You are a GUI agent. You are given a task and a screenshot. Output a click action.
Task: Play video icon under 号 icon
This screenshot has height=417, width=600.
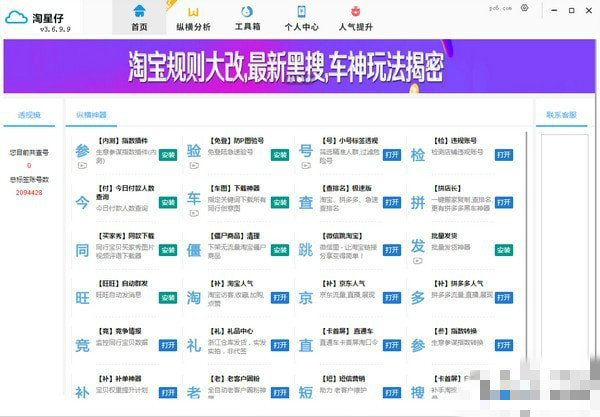click(x=306, y=166)
